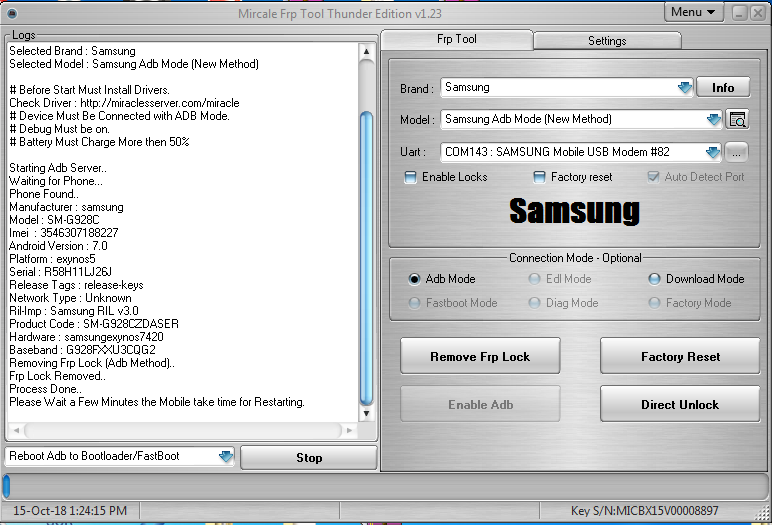Click the 'Model : SM-G928C' log line
This screenshot has width=772, height=525.
click(x=54, y=220)
